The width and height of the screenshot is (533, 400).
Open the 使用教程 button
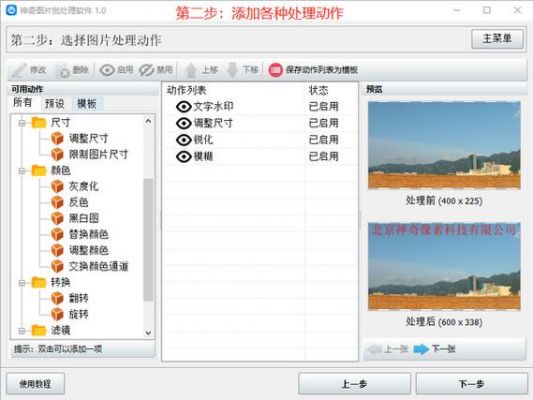[35, 384]
